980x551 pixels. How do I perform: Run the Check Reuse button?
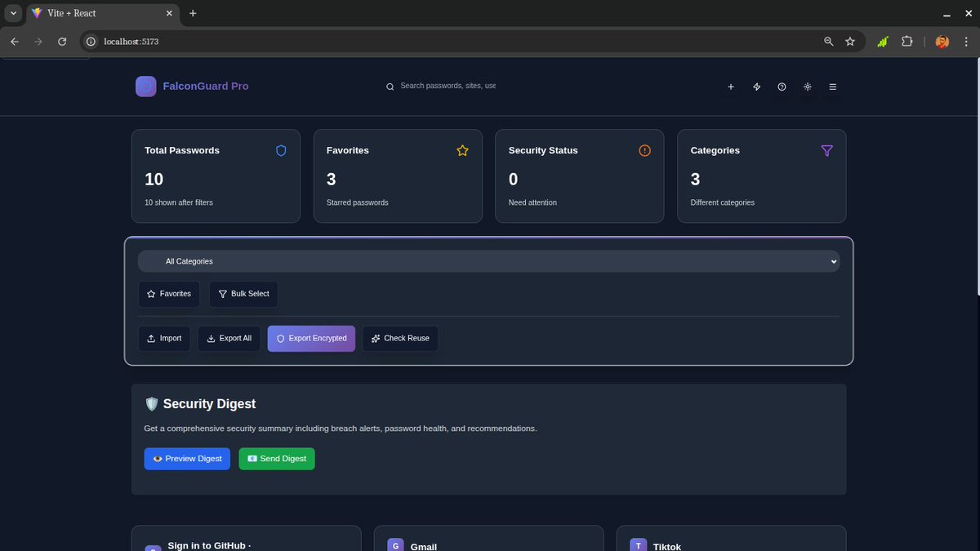400,339
